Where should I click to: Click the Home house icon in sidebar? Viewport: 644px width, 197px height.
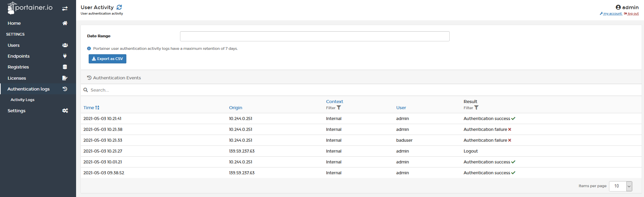pos(65,23)
